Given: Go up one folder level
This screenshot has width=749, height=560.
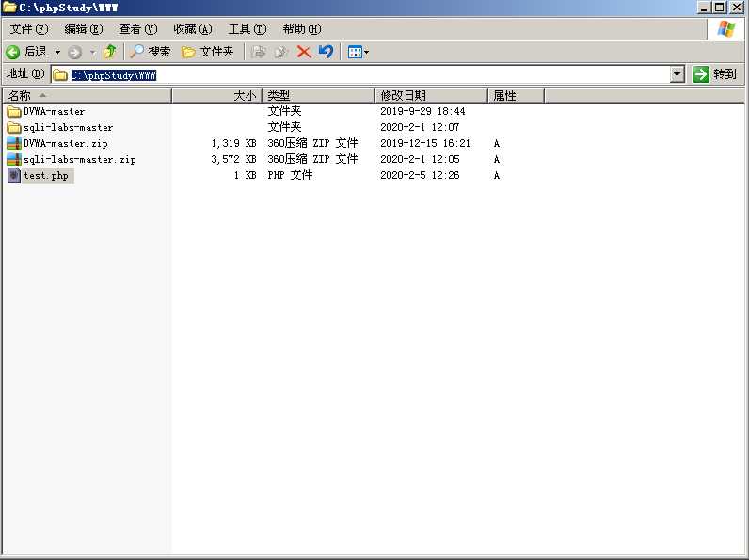Looking at the screenshot, I should tap(110, 52).
